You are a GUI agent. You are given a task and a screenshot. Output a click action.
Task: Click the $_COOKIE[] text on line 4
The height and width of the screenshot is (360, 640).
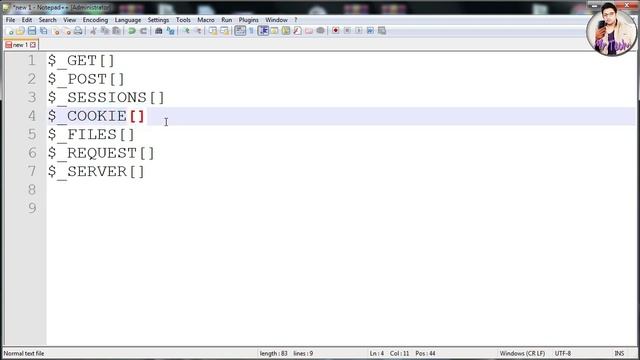tap(96, 116)
